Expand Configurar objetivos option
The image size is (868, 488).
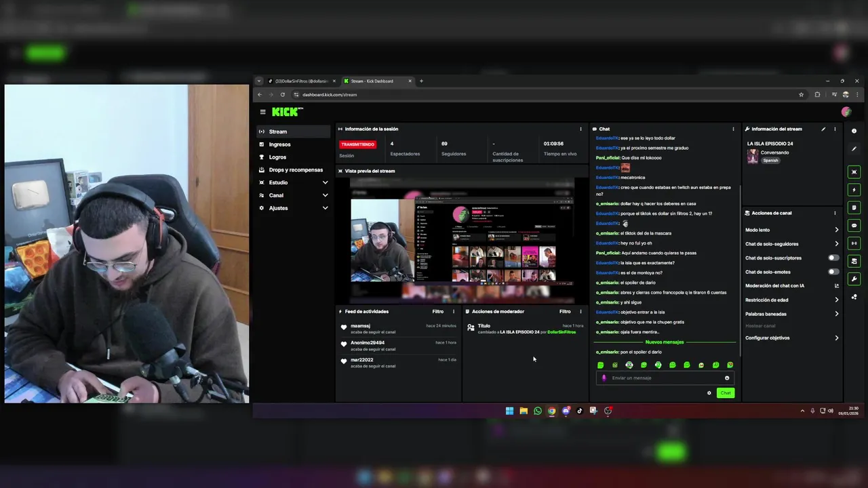(792, 338)
